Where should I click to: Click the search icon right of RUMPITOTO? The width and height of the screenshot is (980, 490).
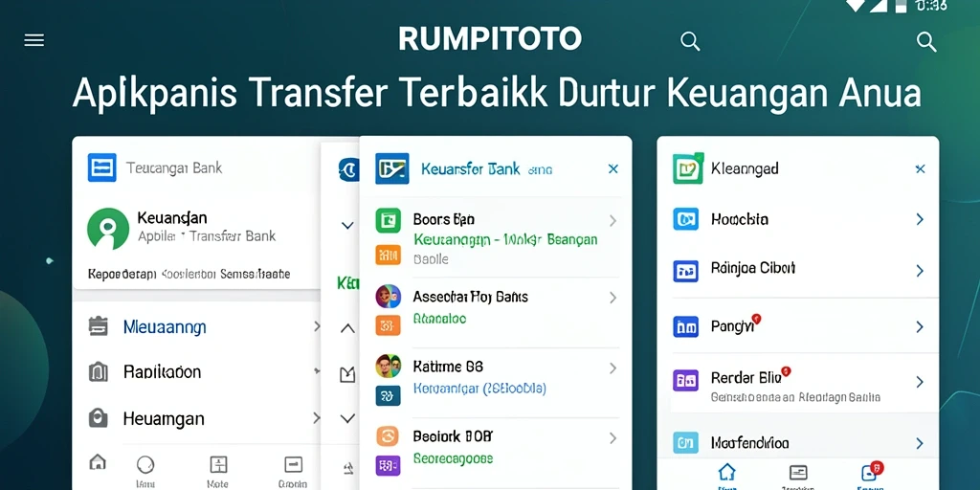pyautogui.click(x=690, y=41)
